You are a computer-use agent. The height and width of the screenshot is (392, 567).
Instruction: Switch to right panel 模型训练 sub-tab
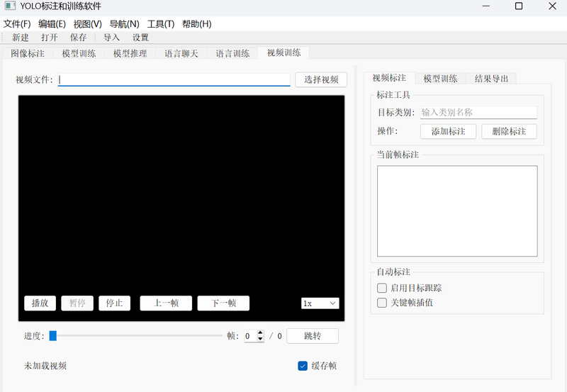[440, 79]
